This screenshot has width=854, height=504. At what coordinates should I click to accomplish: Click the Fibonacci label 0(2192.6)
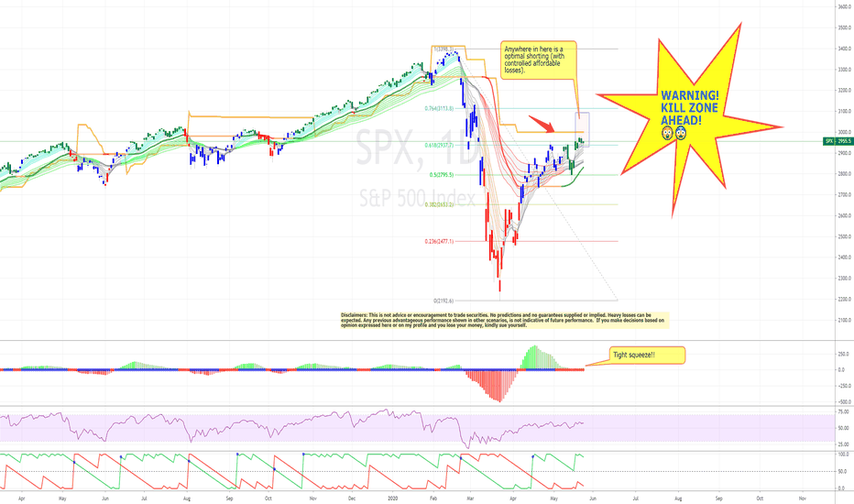tap(443, 301)
